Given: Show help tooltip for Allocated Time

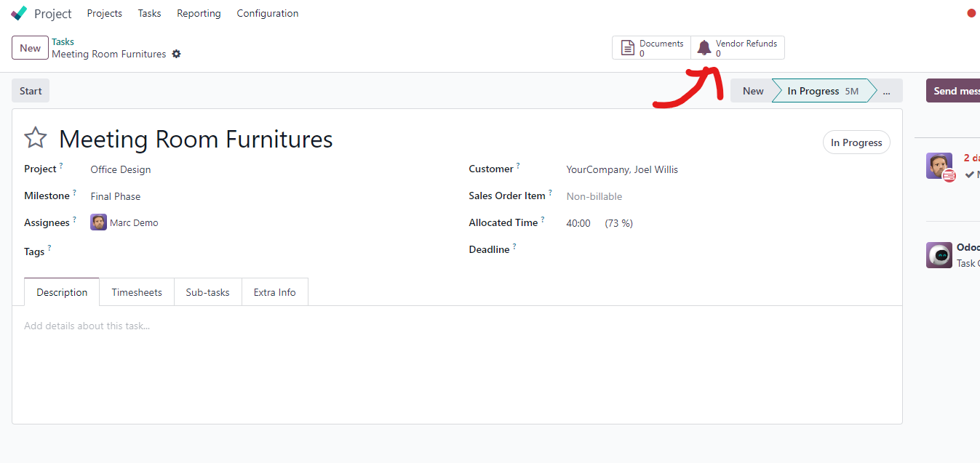Looking at the screenshot, I should coord(543,220).
